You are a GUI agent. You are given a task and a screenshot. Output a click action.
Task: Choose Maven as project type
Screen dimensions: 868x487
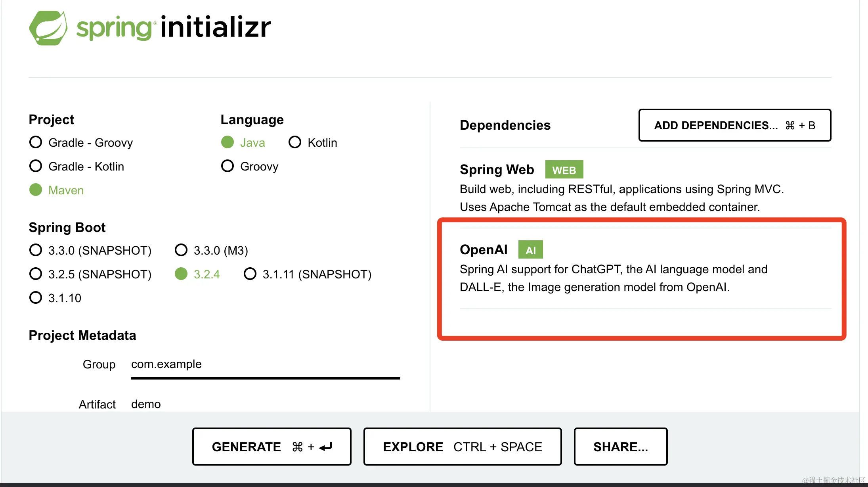click(x=57, y=190)
